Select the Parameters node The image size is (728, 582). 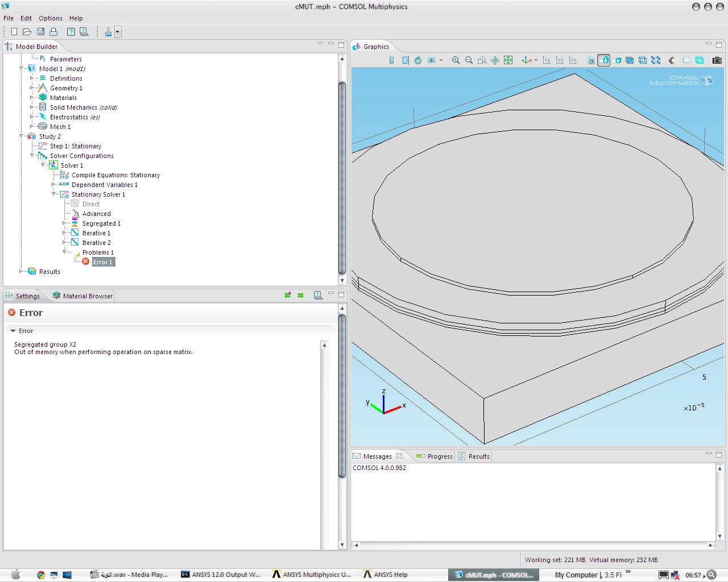coord(65,59)
